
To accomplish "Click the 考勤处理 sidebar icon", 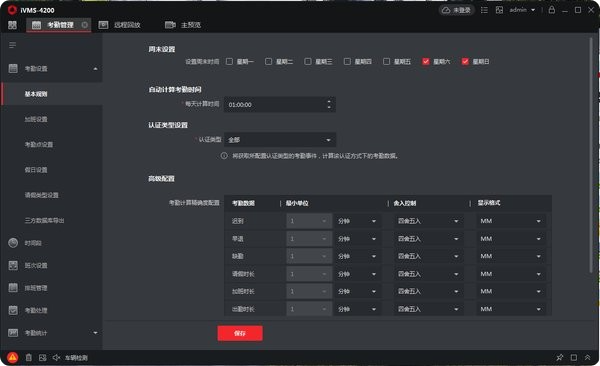I will [13, 310].
